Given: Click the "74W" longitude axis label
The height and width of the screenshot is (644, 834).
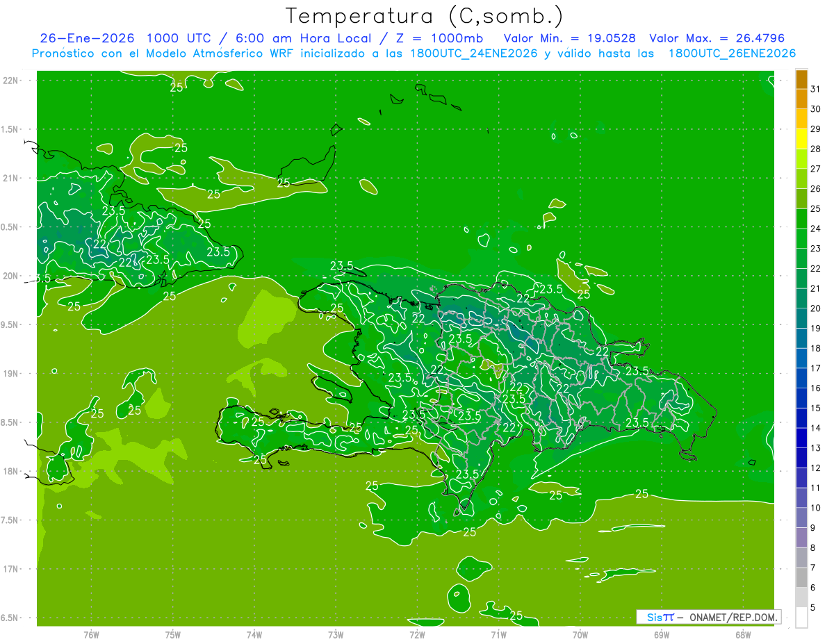Looking at the screenshot, I should (x=254, y=635).
